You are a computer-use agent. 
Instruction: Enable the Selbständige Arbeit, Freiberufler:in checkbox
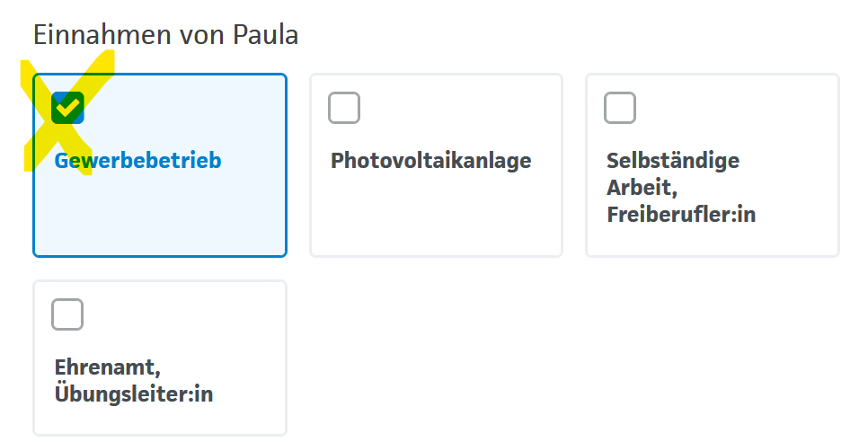[x=620, y=108]
